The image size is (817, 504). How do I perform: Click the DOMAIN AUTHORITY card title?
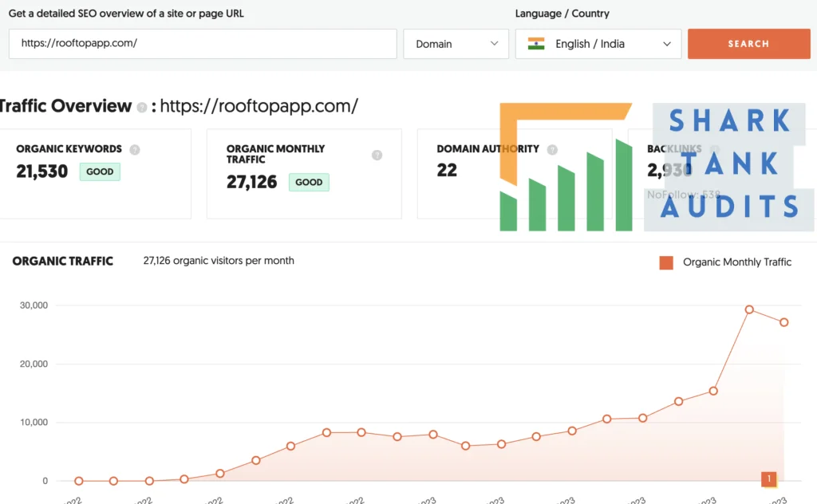[487, 149]
